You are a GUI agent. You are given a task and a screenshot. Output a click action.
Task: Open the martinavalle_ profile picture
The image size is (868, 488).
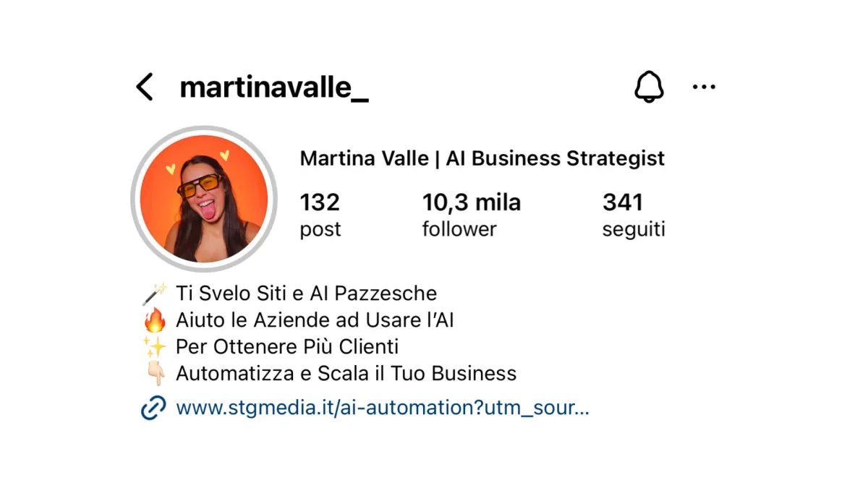[204, 199]
